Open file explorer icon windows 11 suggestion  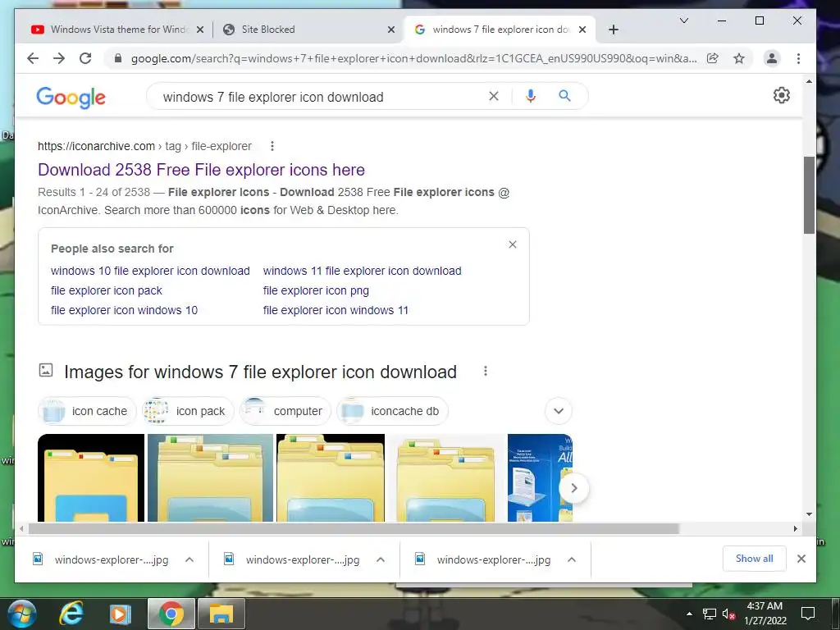(336, 310)
